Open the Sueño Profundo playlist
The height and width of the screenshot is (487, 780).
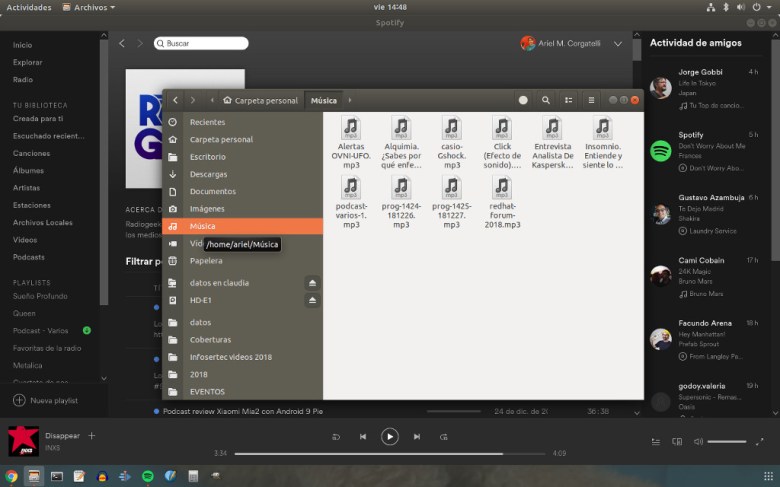[x=40, y=296]
